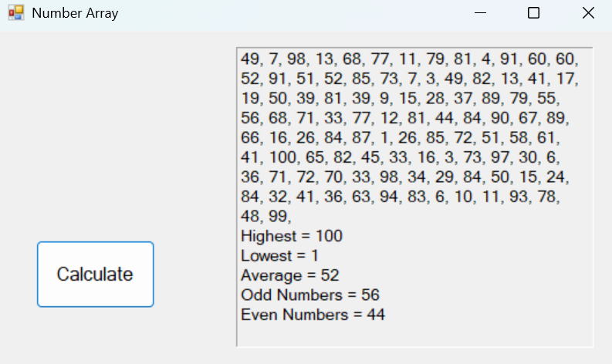Click the row starting with '36, 71, 72'

[x=405, y=177]
